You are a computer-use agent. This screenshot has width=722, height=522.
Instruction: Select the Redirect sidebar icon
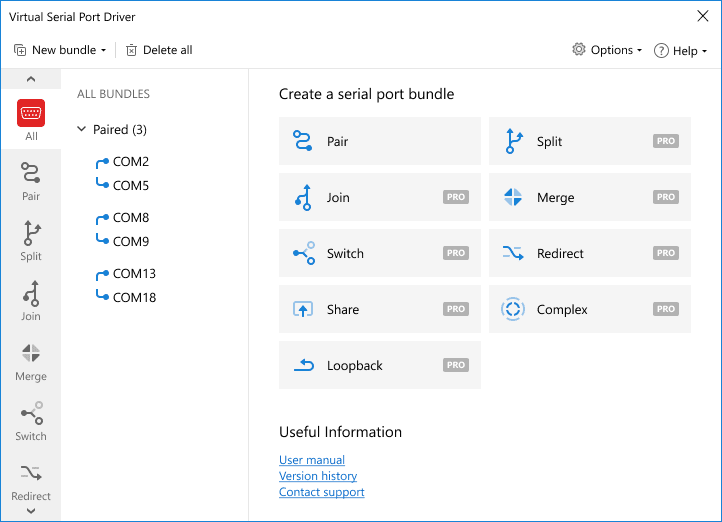(x=31, y=473)
